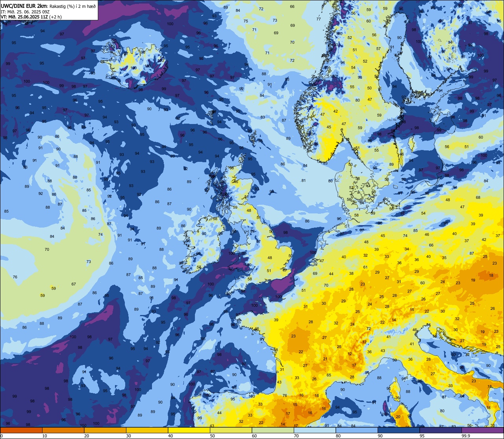Click the legend scale label "80"
The height and width of the screenshot is (439, 504).
coord(338,436)
